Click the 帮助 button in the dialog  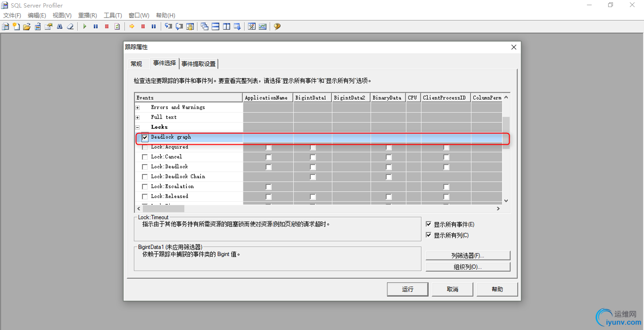coord(497,289)
